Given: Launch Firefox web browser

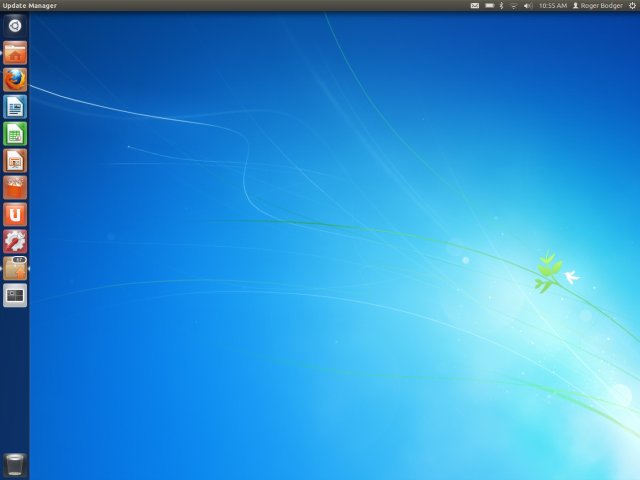Looking at the screenshot, I should pyautogui.click(x=15, y=80).
